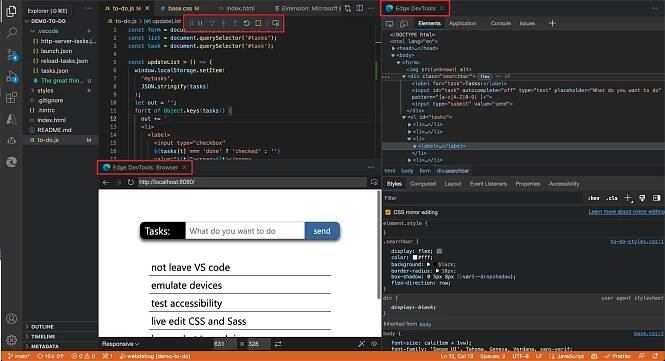Click the div.searchbar breadcrumb
This screenshot has height=361, width=665.
click(453, 171)
